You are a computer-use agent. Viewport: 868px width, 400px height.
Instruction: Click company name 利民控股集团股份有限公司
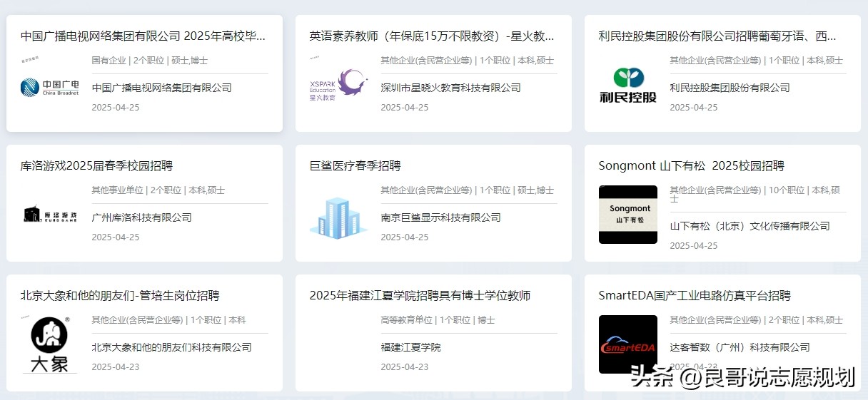point(730,88)
